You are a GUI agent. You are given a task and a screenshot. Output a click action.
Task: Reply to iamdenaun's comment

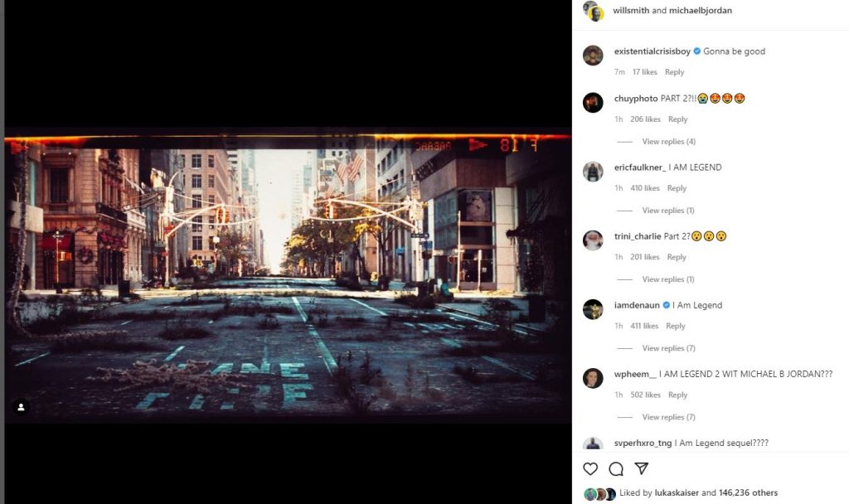[x=676, y=326]
